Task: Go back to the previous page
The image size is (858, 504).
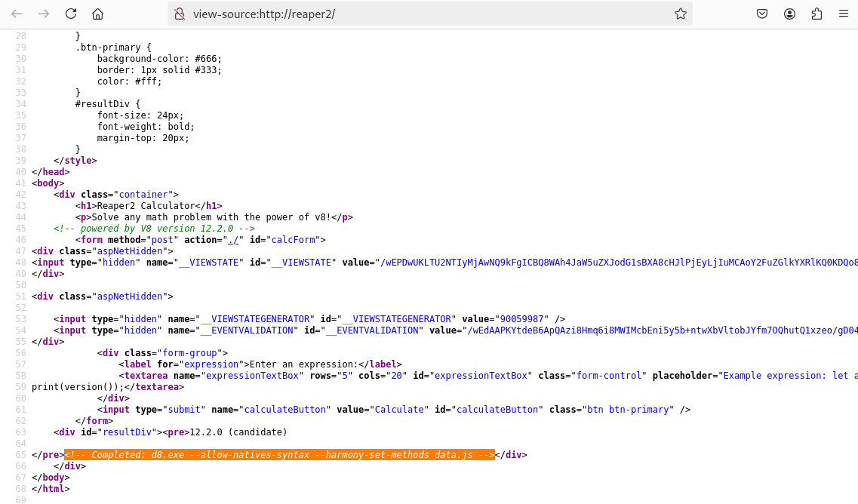Action: tap(17, 14)
